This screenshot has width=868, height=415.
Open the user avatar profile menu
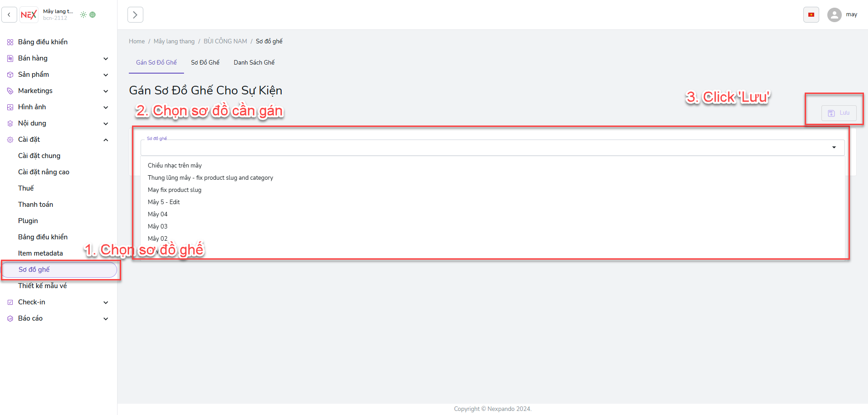coord(834,15)
